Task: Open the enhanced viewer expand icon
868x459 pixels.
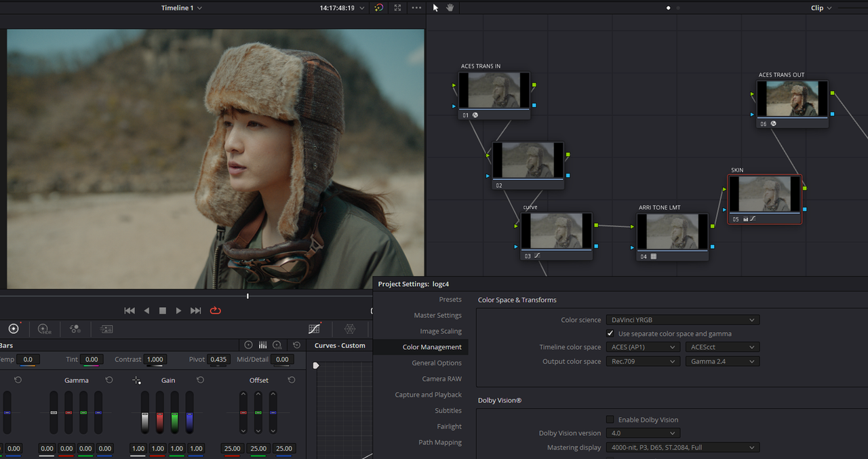Action: [x=397, y=7]
